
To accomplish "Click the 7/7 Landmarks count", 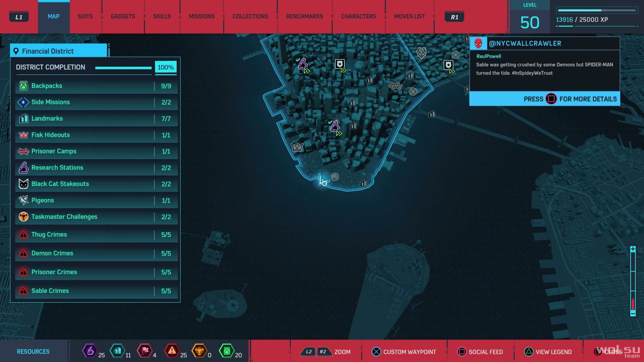I will pos(166,119).
